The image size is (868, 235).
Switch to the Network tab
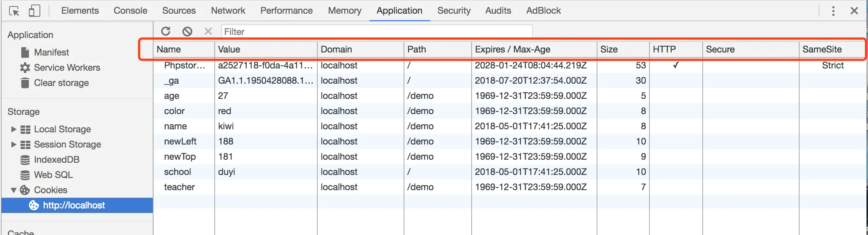tap(228, 11)
